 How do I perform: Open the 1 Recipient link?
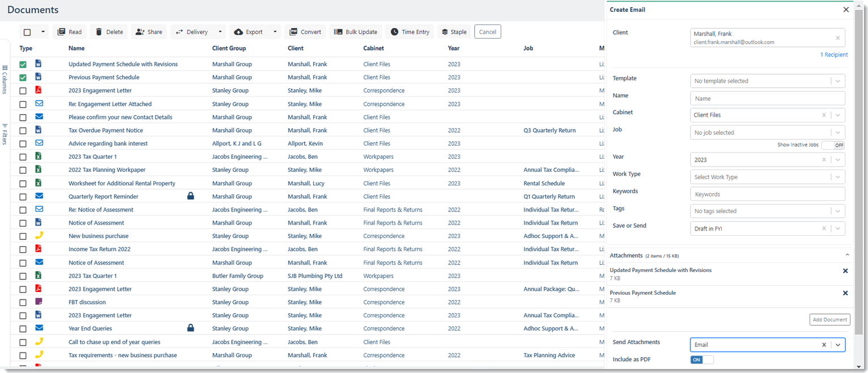pyautogui.click(x=833, y=54)
